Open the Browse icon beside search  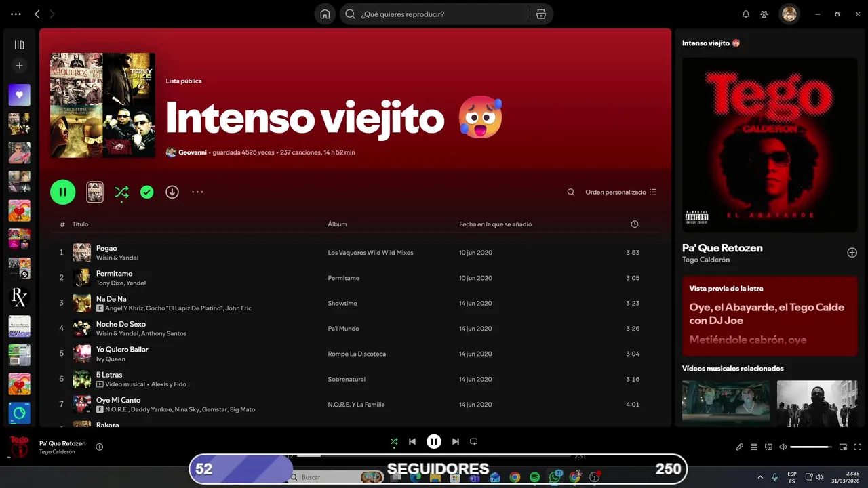[540, 14]
